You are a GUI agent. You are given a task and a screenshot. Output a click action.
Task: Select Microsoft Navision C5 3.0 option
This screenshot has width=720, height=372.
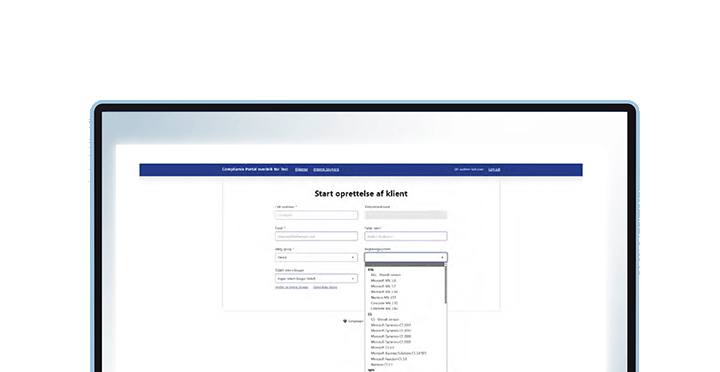point(388,359)
